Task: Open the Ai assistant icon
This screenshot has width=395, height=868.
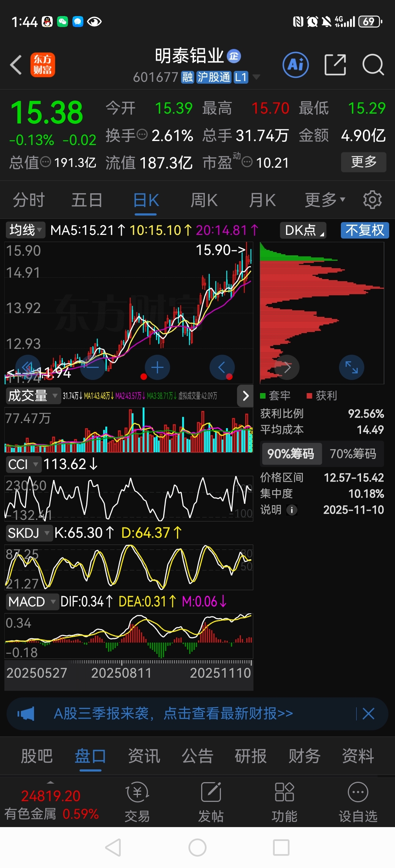Action: click(x=296, y=65)
